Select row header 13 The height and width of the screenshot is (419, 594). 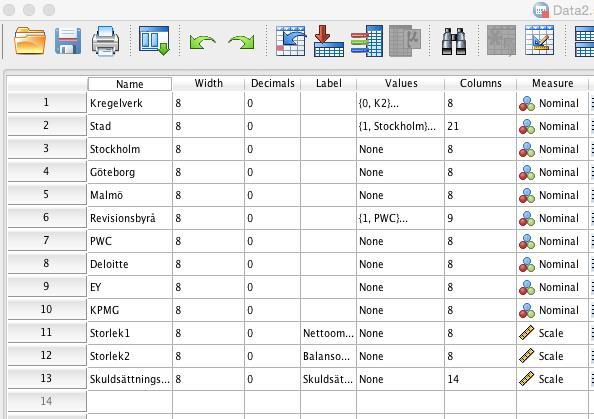47,378
